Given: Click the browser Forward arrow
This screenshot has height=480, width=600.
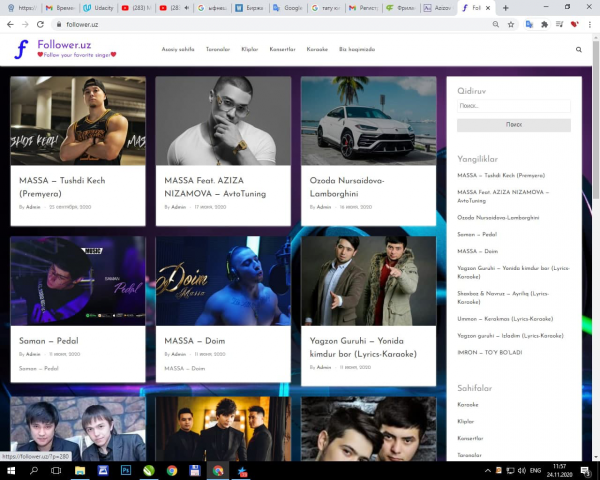Looking at the screenshot, I should tap(25, 24).
